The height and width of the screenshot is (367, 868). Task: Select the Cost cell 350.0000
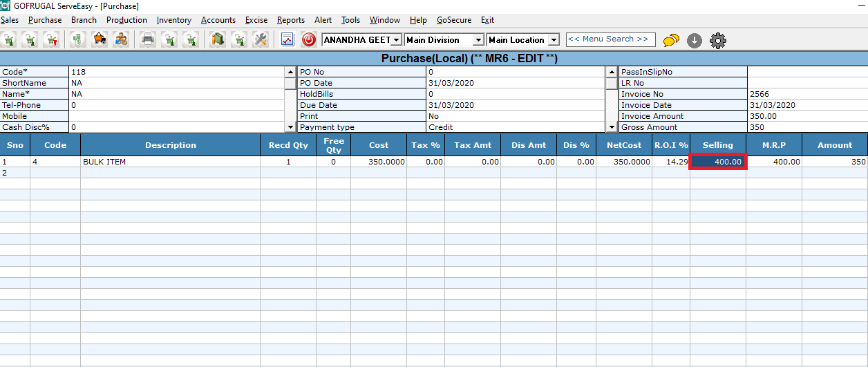click(379, 162)
